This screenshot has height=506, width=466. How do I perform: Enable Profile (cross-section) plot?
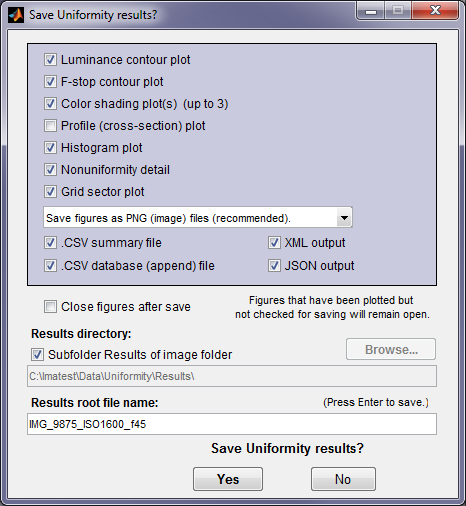pyautogui.click(x=50, y=126)
